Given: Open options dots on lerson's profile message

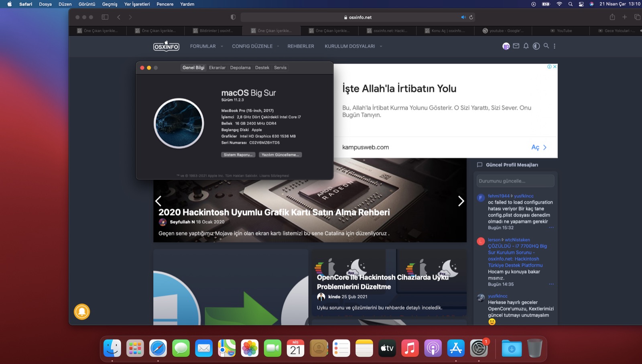Looking at the screenshot, I should tap(551, 284).
